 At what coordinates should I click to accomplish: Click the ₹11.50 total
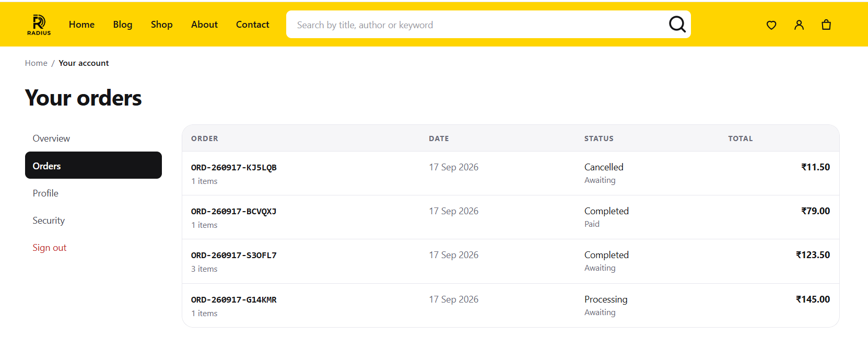(x=816, y=167)
